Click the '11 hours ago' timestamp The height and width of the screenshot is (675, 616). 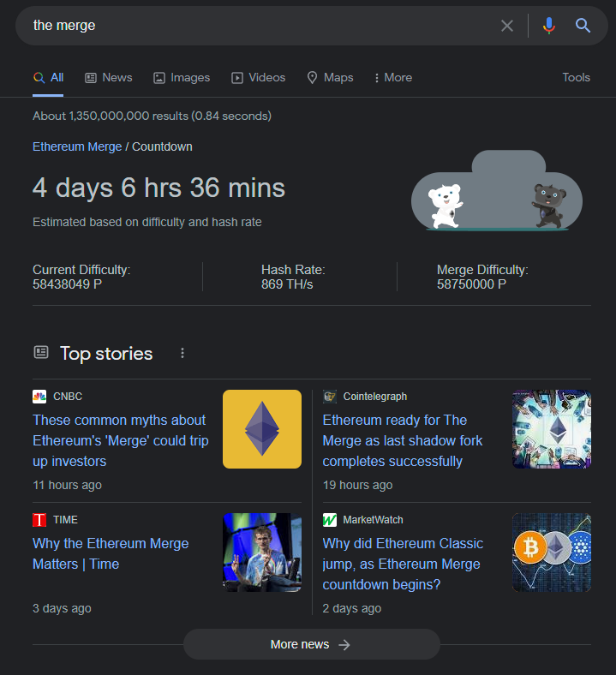(67, 485)
